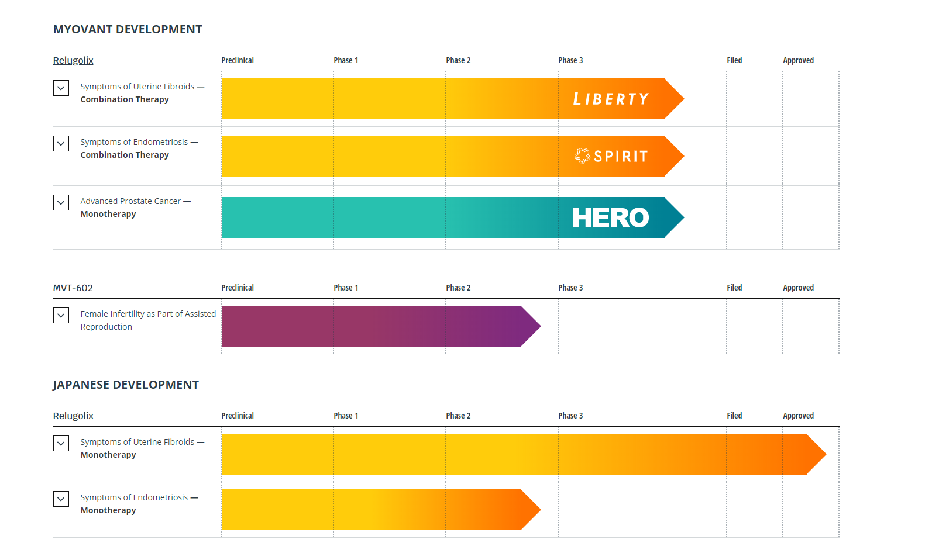
Task: Open the MVT-602 link
Action: point(73,288)
